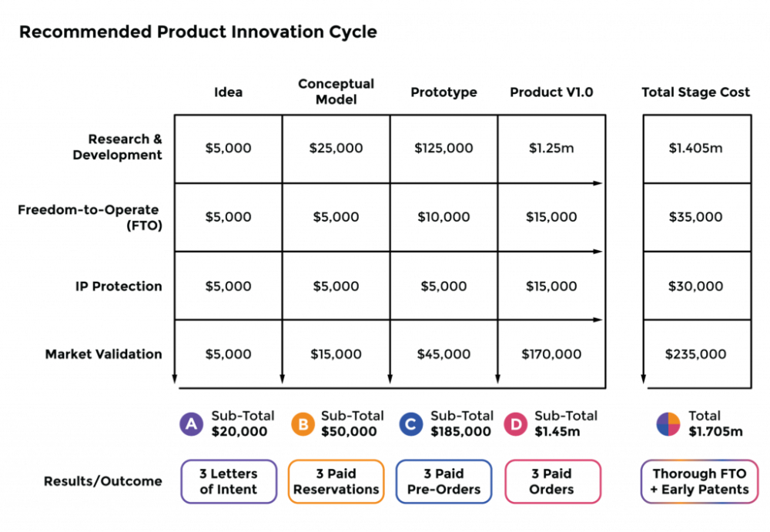Click the Product V1.0 column header
The image size is (770, 532).
[551, 92]
